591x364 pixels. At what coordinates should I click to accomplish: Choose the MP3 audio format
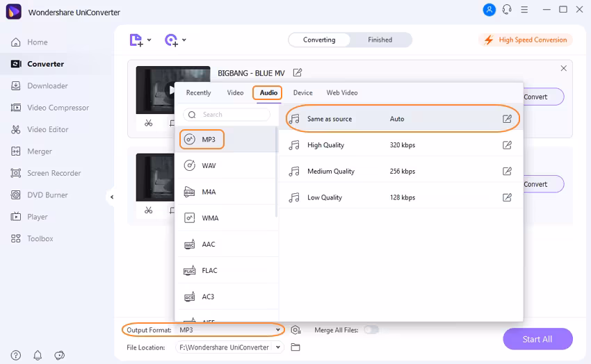[227, 139]
